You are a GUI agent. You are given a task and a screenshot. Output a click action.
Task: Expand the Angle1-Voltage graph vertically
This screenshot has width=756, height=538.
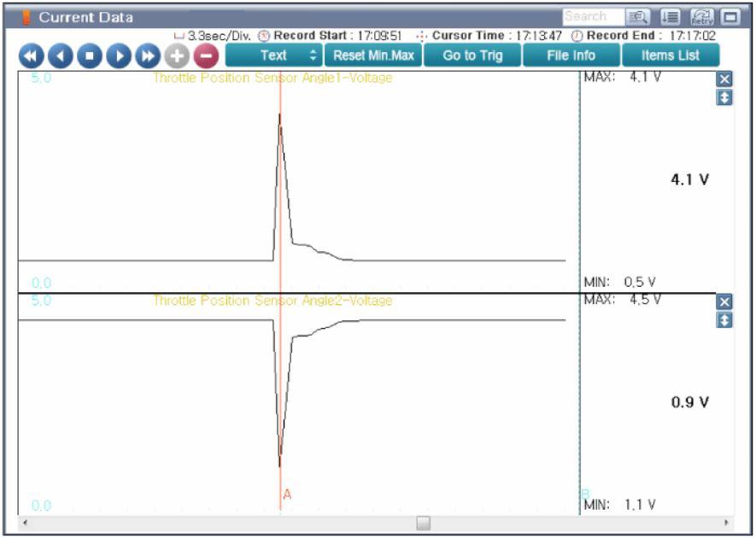(724, 98)
